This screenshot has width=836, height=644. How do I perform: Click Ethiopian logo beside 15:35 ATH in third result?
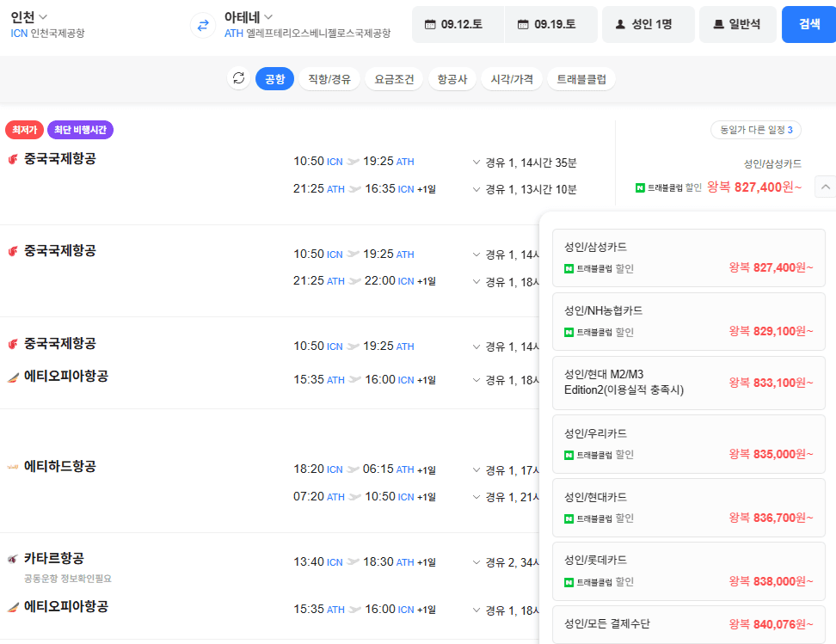coord(13,377)
